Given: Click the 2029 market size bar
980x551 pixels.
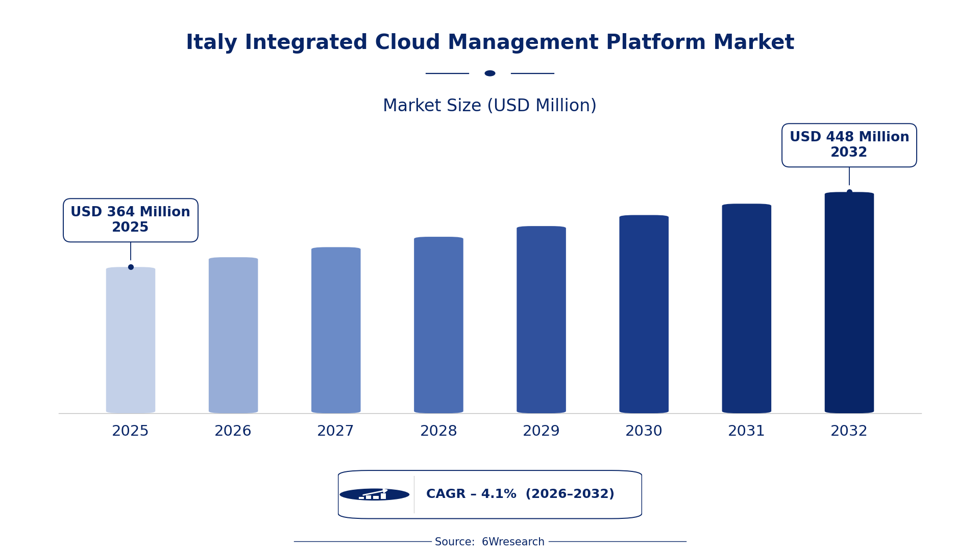Looking at the screenshot, I should tap(541, 320).
